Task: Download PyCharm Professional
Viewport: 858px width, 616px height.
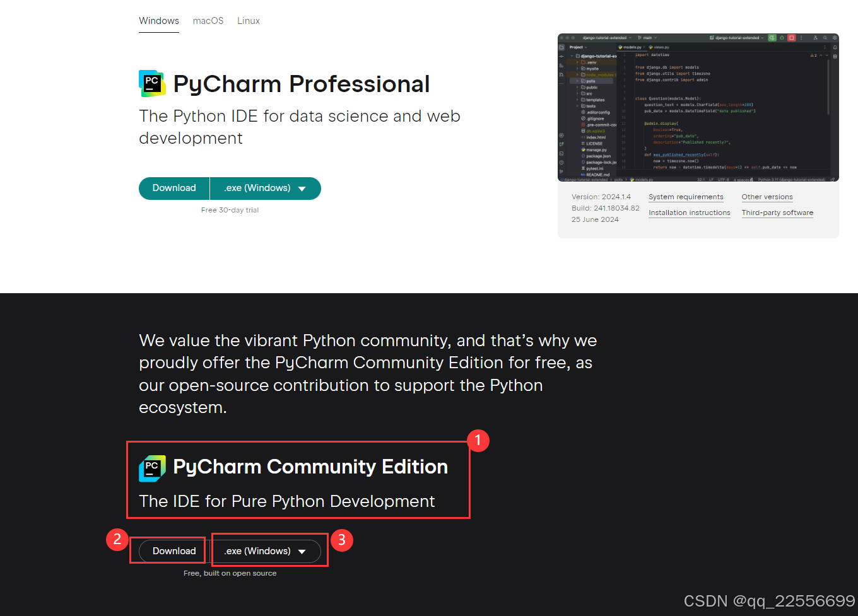Action: click(x=174, y=188)
